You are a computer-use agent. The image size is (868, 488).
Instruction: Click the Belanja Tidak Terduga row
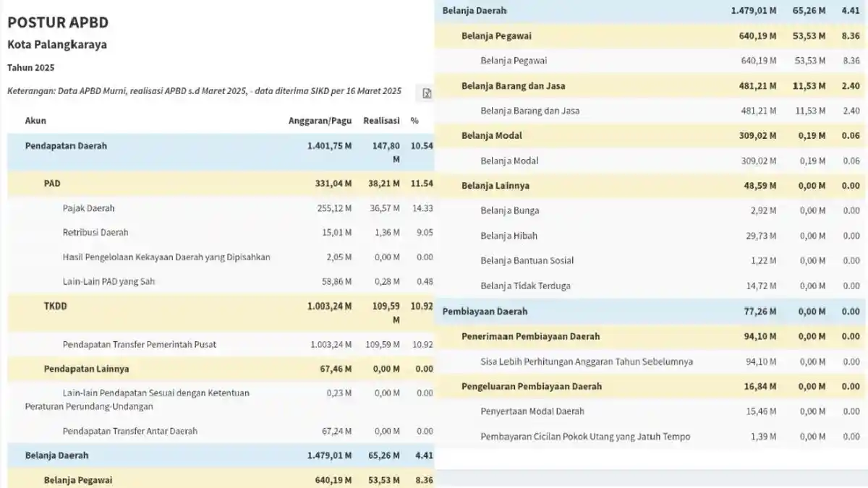pos(651,286)
